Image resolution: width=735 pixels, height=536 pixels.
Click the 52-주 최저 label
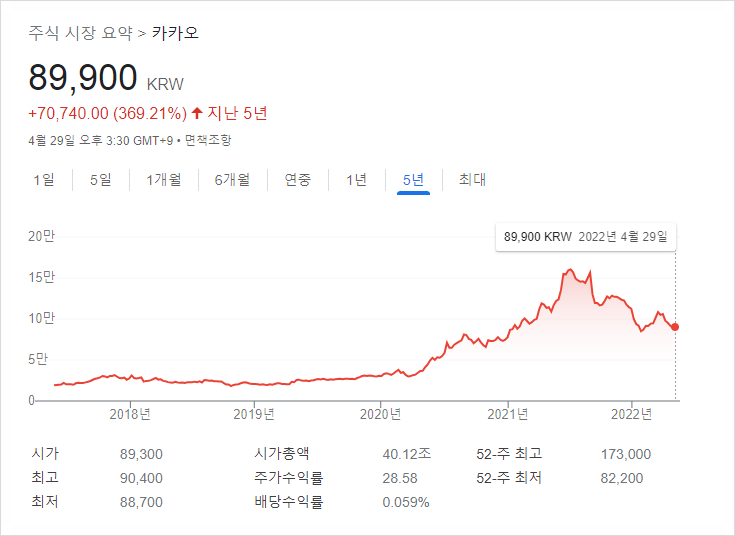pyautogui.click(x=509, y=478)
